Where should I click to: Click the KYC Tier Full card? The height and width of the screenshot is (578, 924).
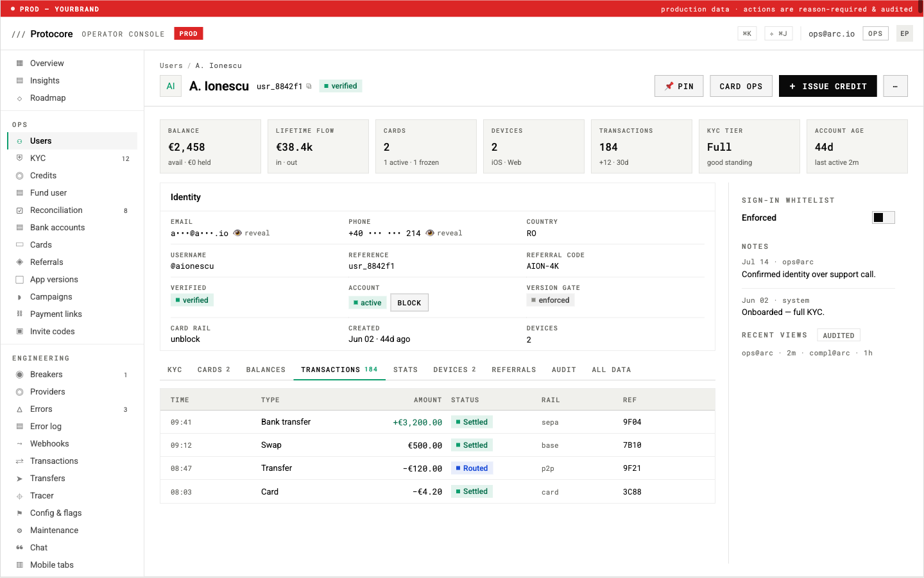tap(749, 146)
